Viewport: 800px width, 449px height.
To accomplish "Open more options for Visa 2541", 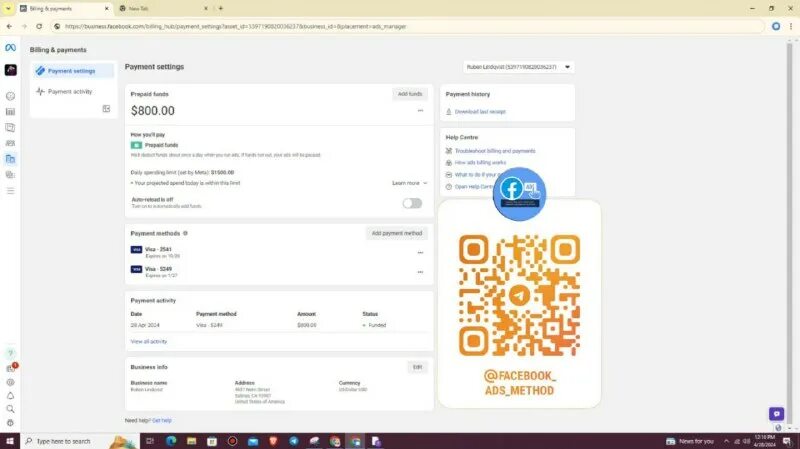I will tap(420, 253).
